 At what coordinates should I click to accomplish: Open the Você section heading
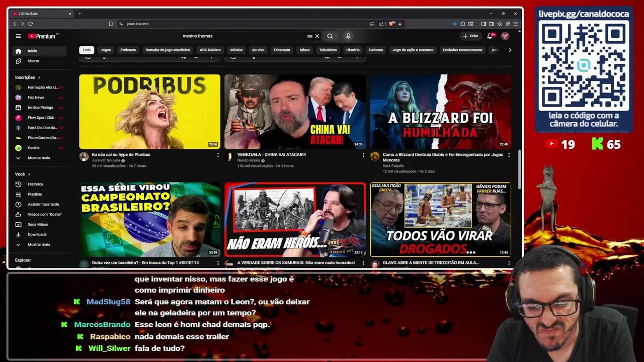pyautogui.click(x=23, y=174)
